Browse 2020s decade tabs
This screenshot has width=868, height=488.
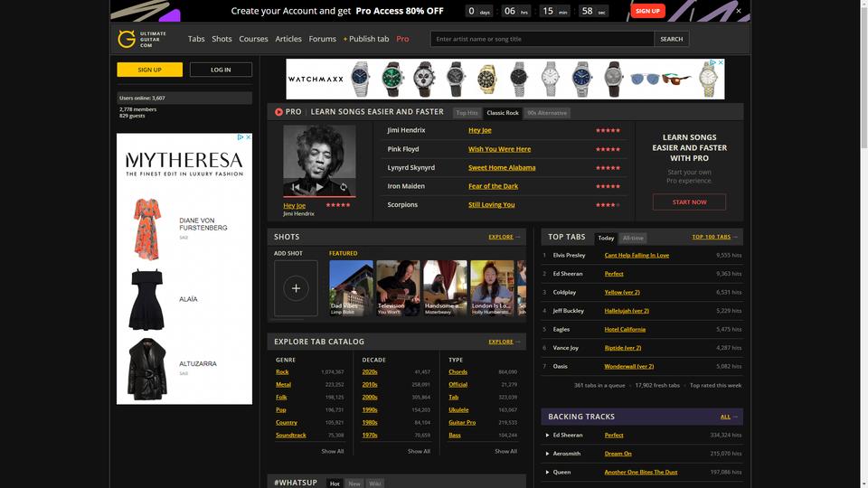(370, 371)
